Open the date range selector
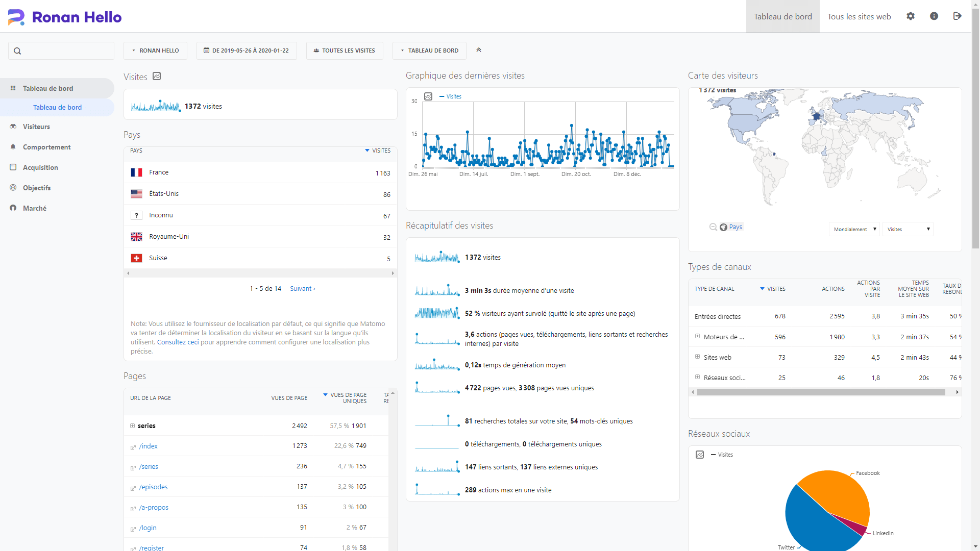This screenshot has width=980, height=551. (247, 51)
